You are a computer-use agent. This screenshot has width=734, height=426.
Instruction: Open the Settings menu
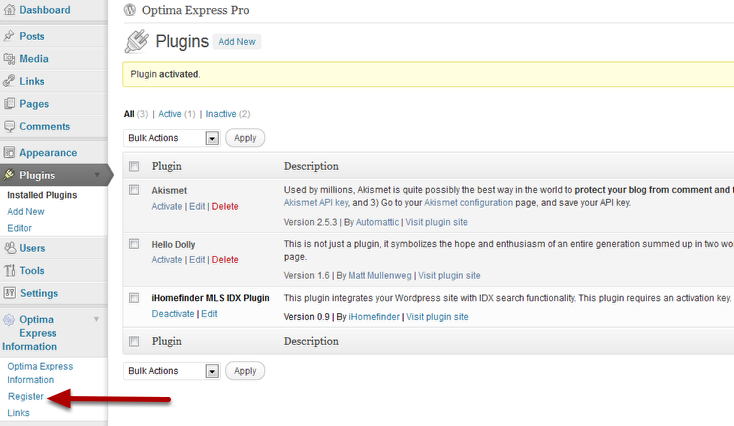pyautogui.click(x=39, y=293)
